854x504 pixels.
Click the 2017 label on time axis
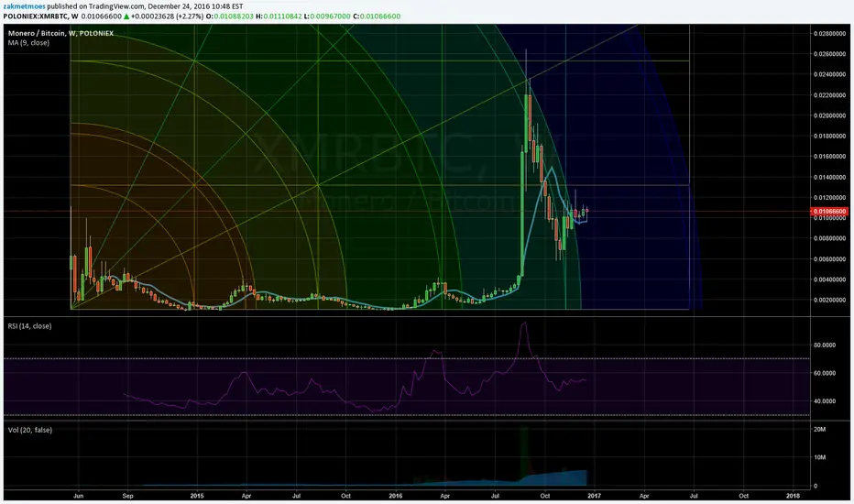click(594, 496)
